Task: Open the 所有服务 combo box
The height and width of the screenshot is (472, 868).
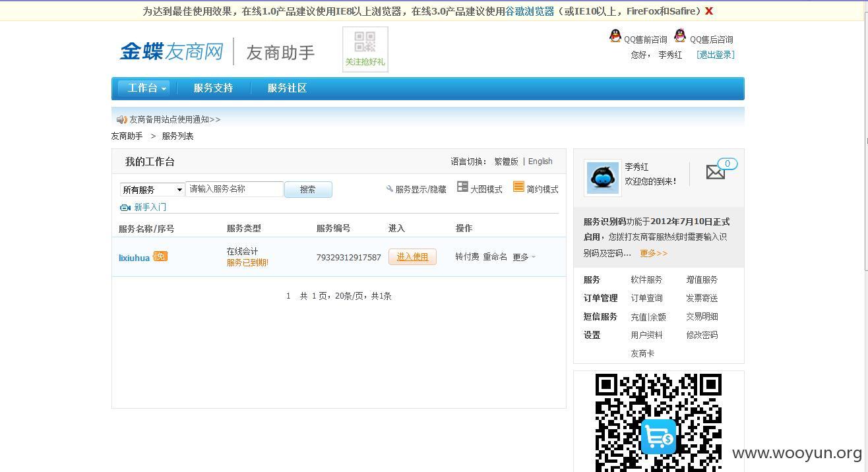Action: pyautogui.click(x=152, y=190)
